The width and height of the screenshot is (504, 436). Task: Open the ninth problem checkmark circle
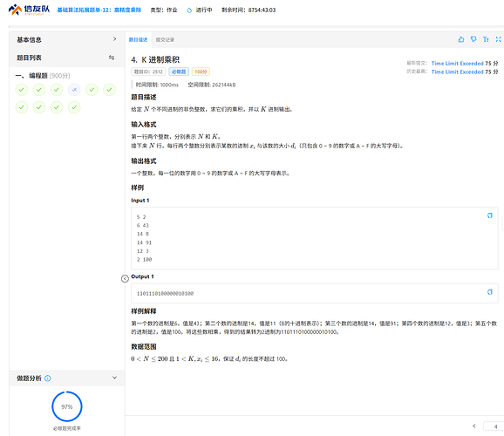[57, 107]
